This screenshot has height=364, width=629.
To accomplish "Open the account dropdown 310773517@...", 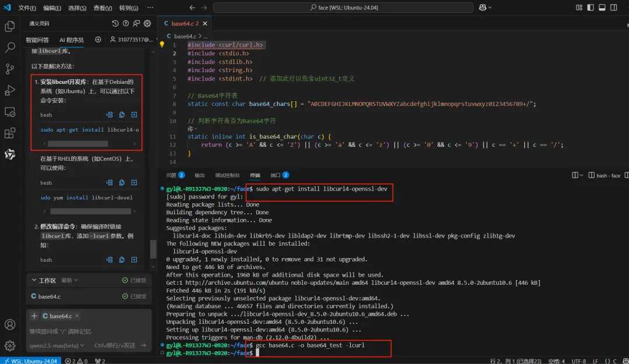I will [133, 40].
